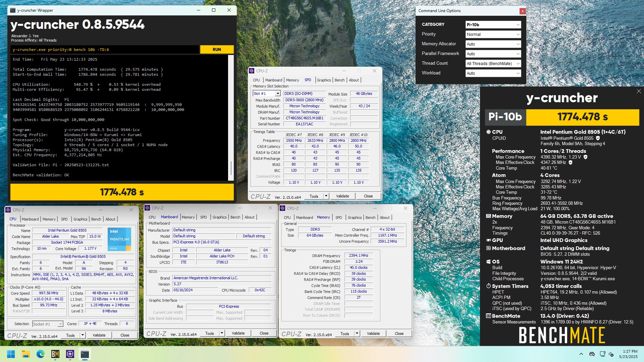Select Bench tab in CPU-Z SPD window

(339, 80)
